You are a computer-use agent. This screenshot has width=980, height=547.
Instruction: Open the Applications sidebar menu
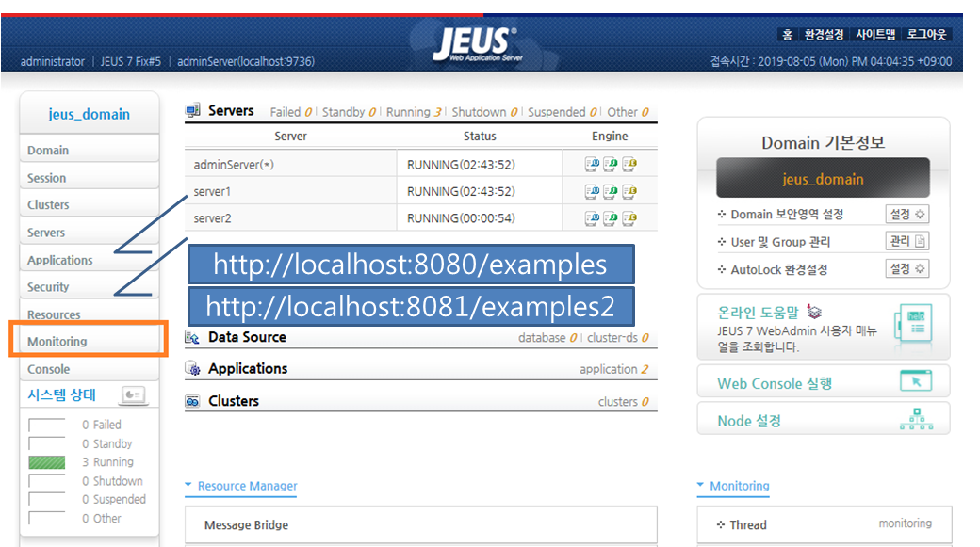[x=90, y=260]
